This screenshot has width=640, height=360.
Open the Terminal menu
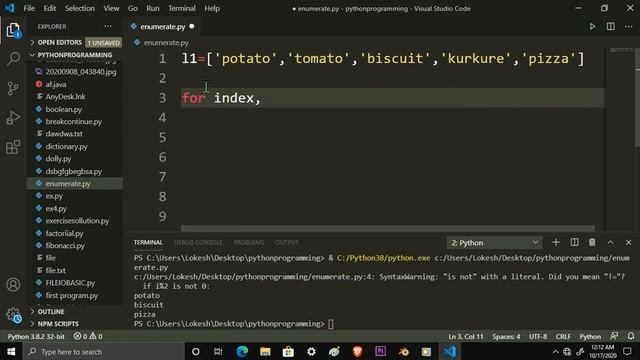point(182,8)
